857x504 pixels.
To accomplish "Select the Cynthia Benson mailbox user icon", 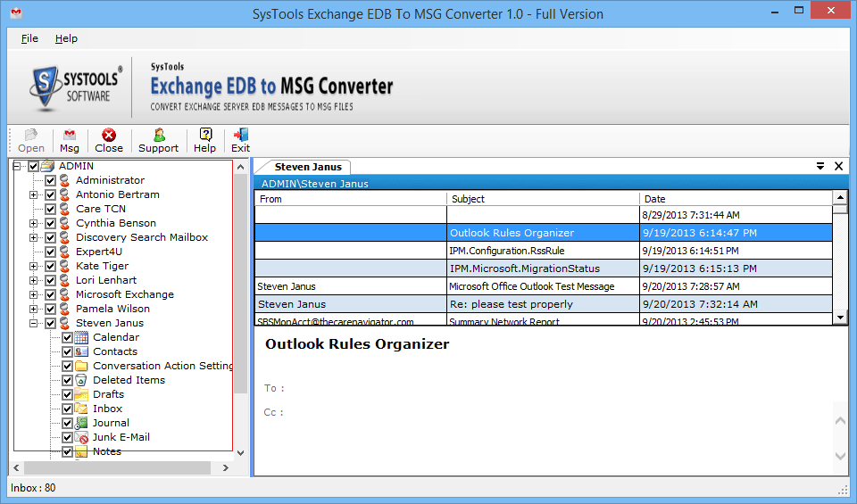I will click(x=65, y=223).
